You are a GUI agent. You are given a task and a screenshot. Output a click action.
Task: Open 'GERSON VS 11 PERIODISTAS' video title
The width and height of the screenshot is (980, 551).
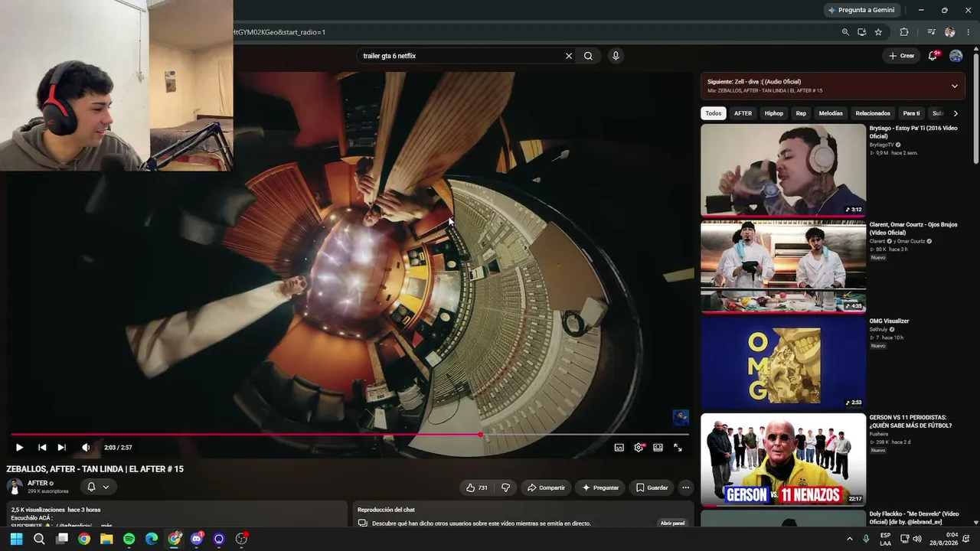(x=910, y=422)
